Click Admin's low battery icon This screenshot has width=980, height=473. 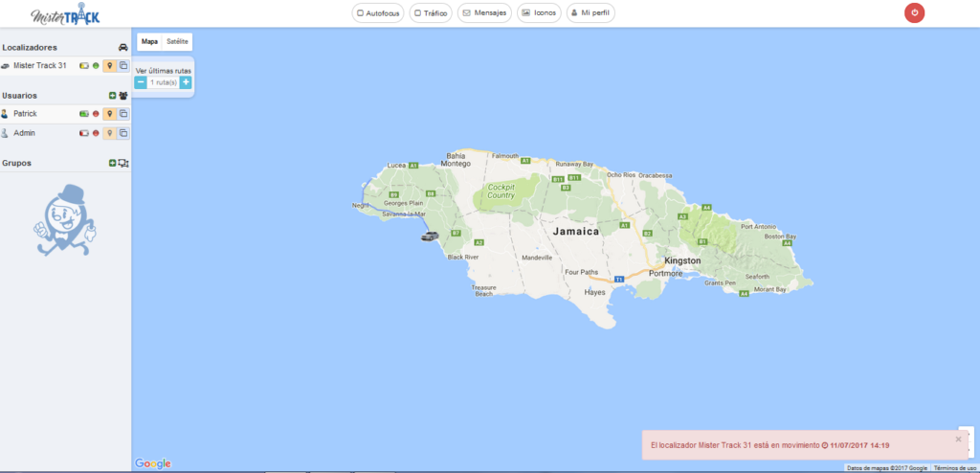(x=84, y=133)
